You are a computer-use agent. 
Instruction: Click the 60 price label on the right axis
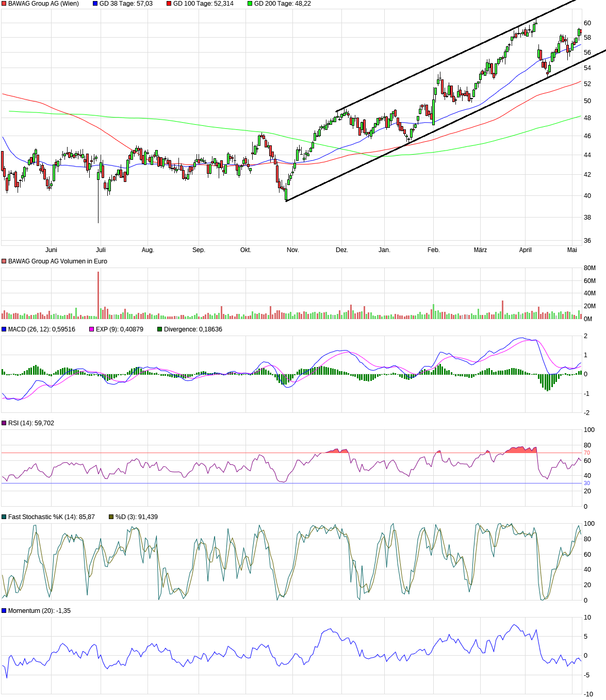[587, 23]
